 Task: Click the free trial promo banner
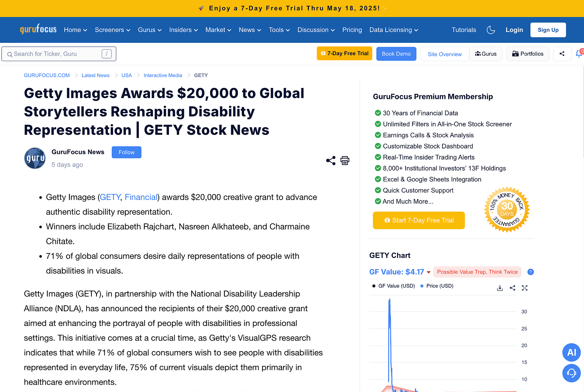[292, 9]
